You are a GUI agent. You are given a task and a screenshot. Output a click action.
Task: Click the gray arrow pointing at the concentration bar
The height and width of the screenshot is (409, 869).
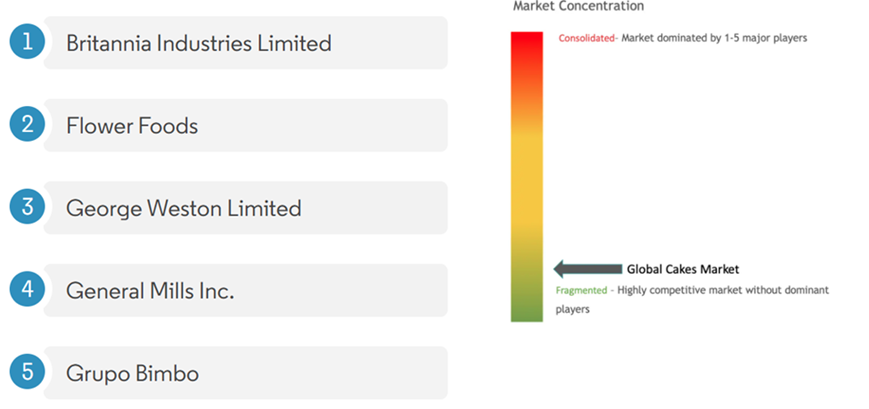click(x=588, y=269)
